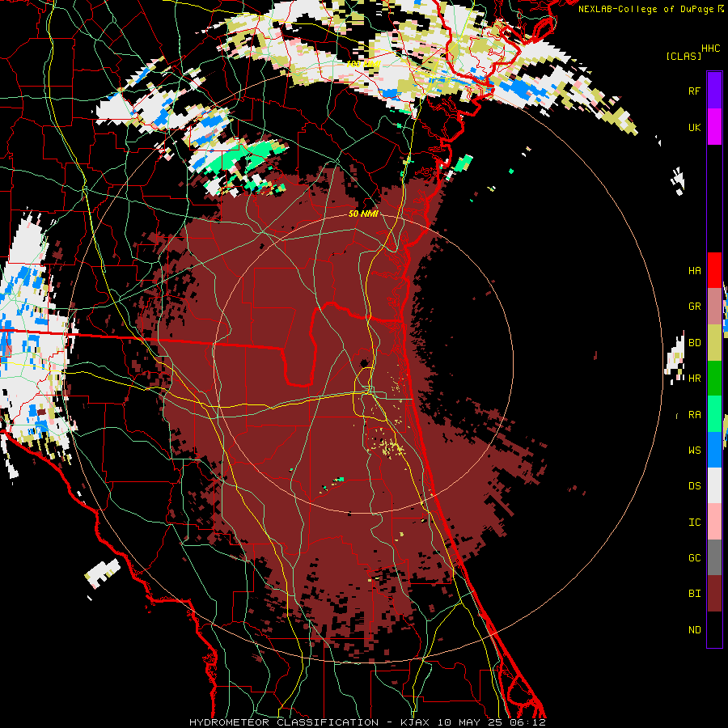
Task: Select the olive BD legend color swatch
Action: [714, 343]
